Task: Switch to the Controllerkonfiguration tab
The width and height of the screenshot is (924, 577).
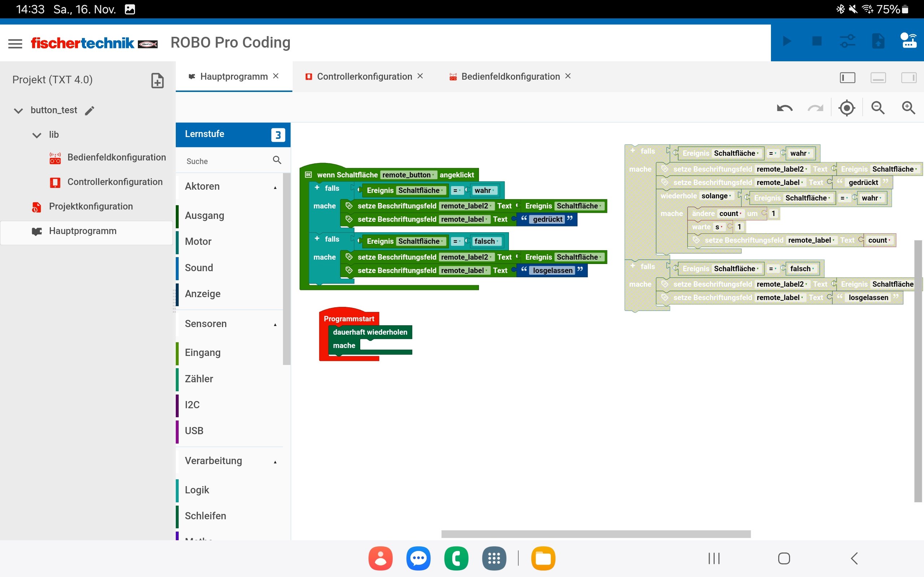Action: pyautogui.click(x=364, y=77)
